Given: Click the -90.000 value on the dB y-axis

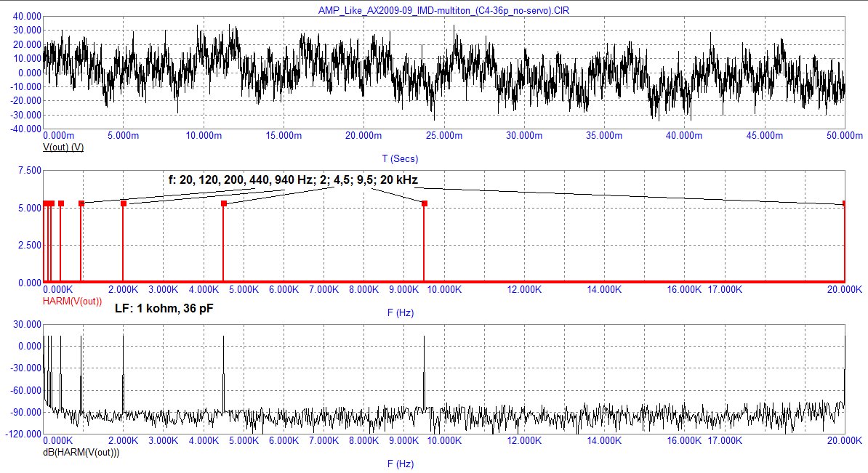Looking at the screenshot, I should coord(25,412).
